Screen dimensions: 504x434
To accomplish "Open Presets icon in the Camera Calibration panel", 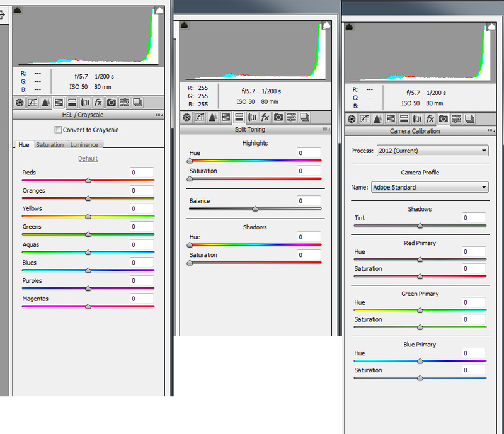I will tap(456, 119).
